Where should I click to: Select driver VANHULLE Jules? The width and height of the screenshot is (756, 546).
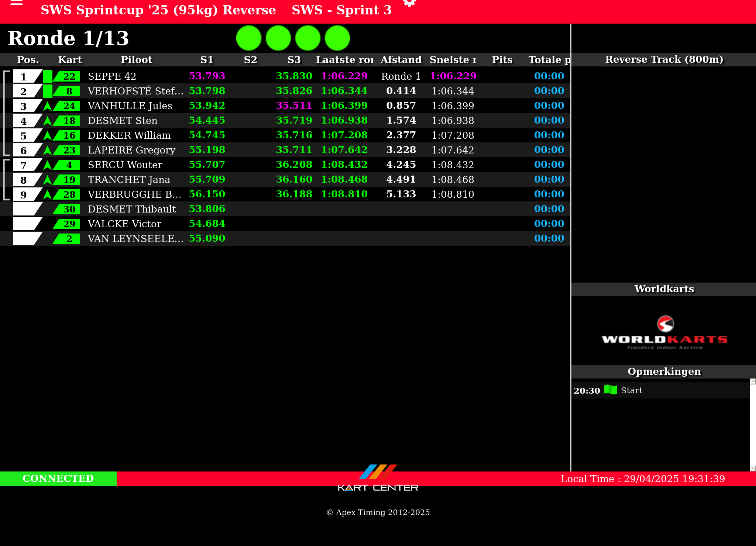click(130, 106)
